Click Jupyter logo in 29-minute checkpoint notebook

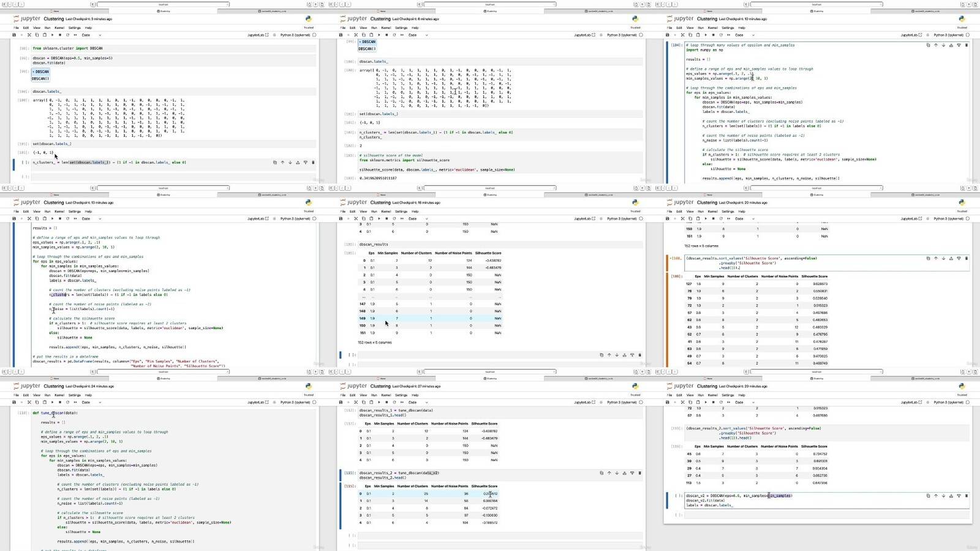pyautogui.click(x=680, y=386)
